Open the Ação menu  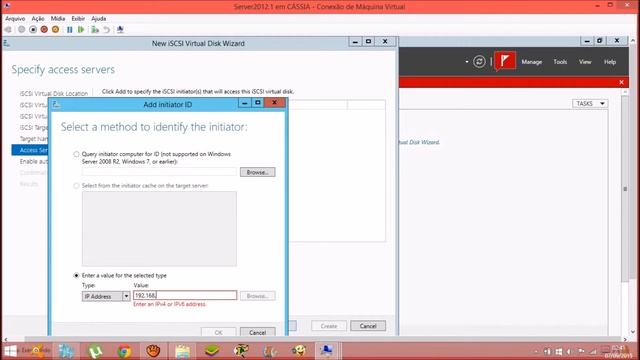(38, 19)
